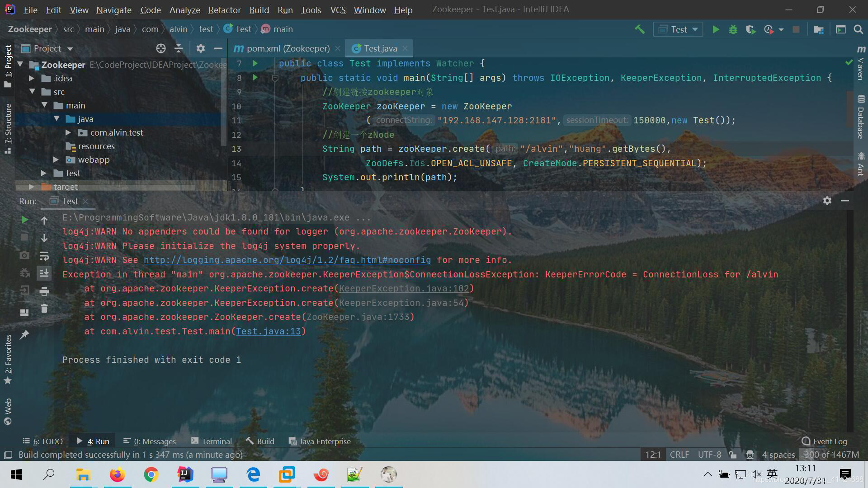Toggle scroll to end in Run console
The height and width of the screenshot is (488, 868).
(44, 273)
